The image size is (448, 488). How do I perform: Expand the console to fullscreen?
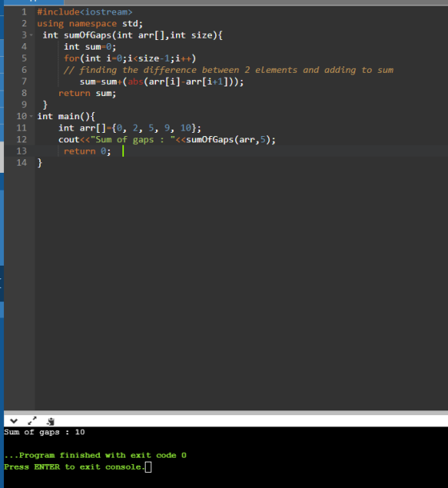[x=32, y=421]
